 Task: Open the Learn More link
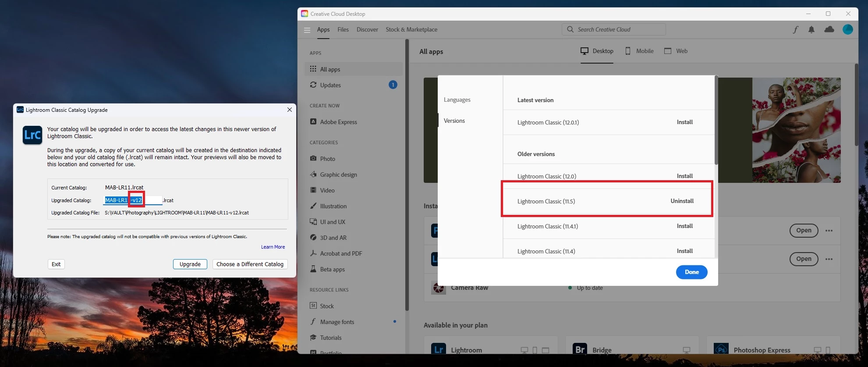click(x=273, y=247)
